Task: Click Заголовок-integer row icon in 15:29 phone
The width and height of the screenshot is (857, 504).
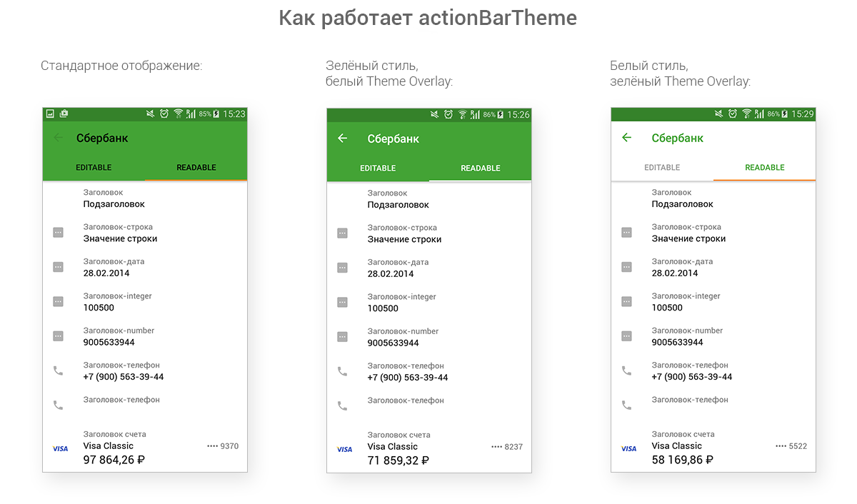Action: tap(627, 301)
